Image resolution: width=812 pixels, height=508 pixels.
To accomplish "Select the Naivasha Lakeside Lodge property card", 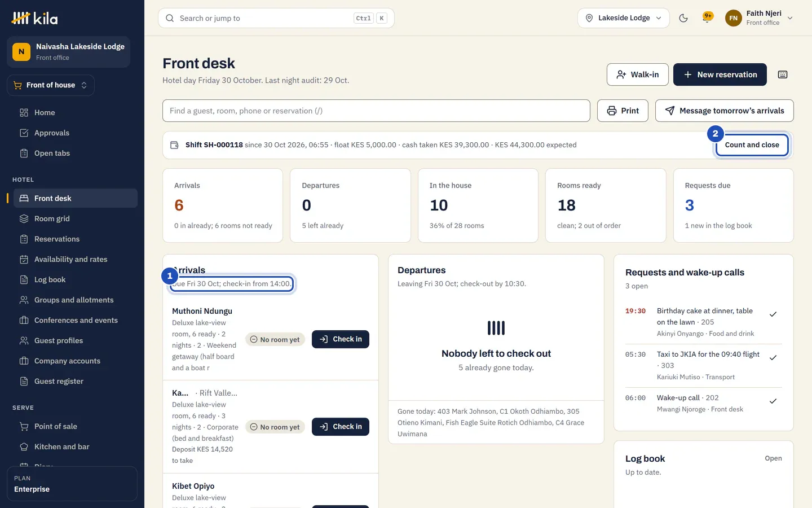I will click(x=69, y=52).
